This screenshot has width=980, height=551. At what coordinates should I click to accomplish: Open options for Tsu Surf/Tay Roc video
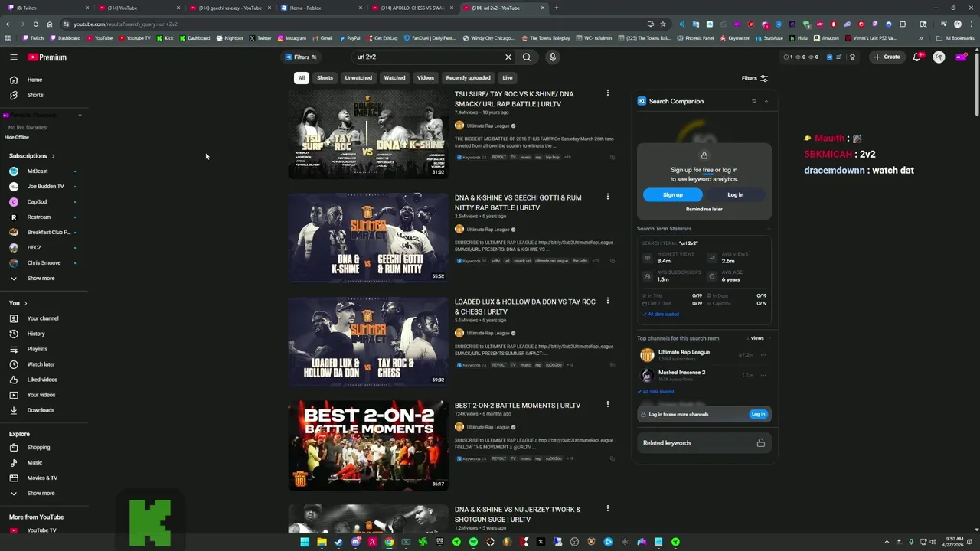tap(608, 93)
